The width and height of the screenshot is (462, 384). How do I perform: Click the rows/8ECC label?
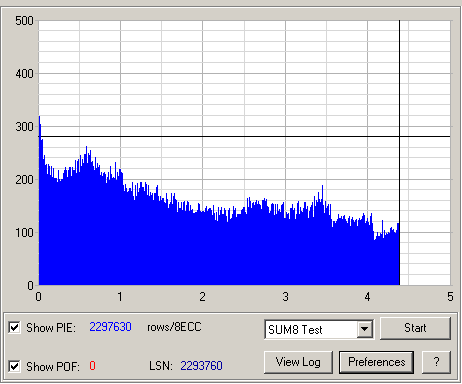click(174, 327)
